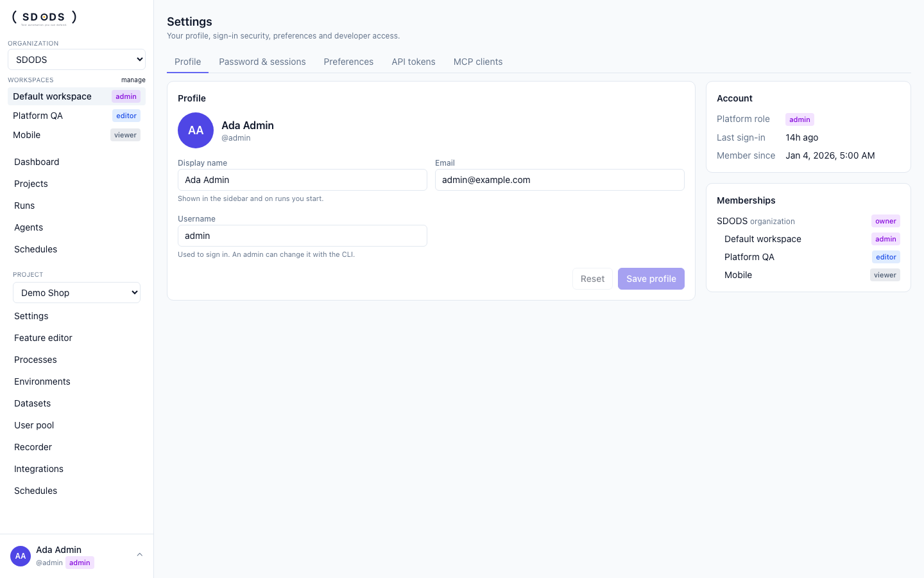Select Platform QA workspace in sidebar
Screen dimensions: 924x578
(76, 116)
